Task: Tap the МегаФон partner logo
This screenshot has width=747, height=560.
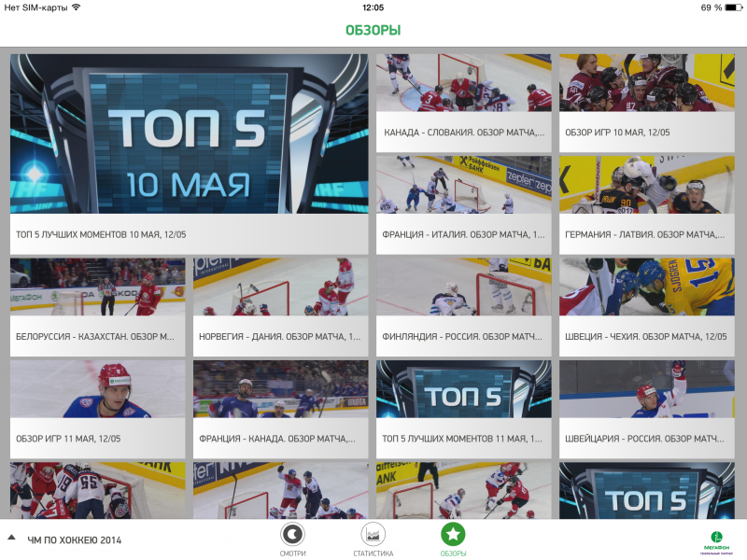Action: 716,543
